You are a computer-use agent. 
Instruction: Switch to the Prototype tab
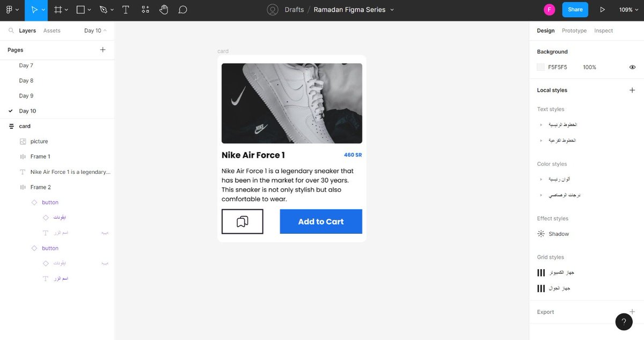(574, 31)
